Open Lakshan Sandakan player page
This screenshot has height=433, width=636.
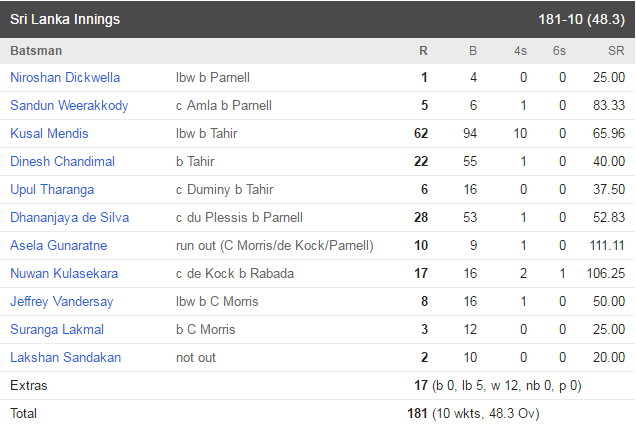pyautogui.click(x=65, y=357)
